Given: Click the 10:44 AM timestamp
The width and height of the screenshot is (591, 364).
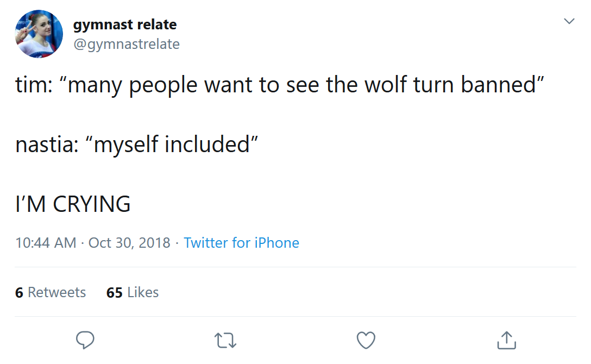Looking at the screenshot, I should [x=46, y=242].
